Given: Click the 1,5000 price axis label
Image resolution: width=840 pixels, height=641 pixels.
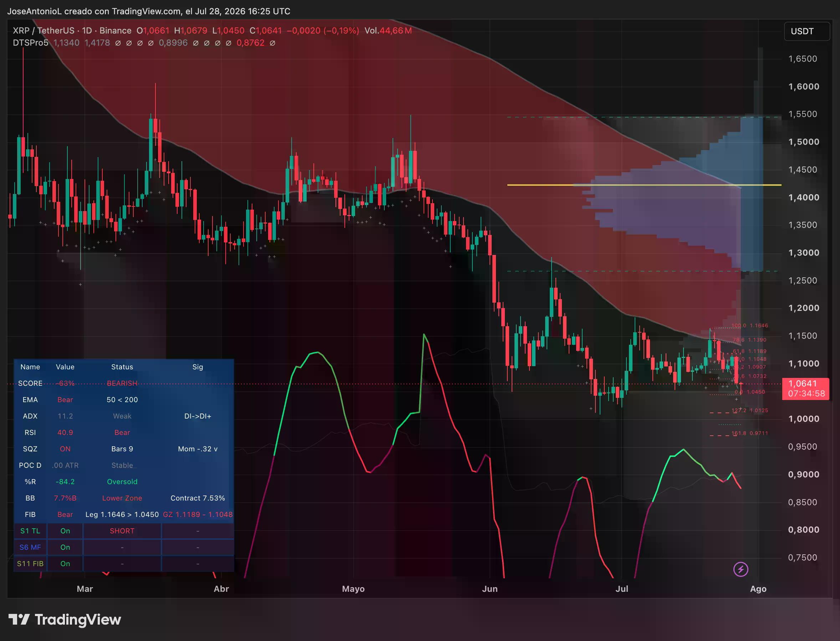Looking at the screenshot, I should 804,142.
